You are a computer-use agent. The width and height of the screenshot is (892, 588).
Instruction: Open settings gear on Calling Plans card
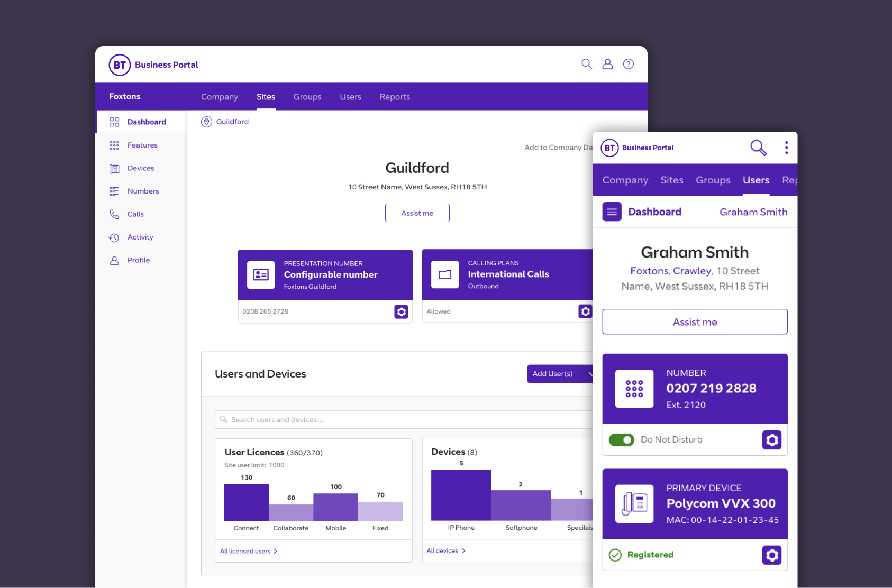click(585, 311)
